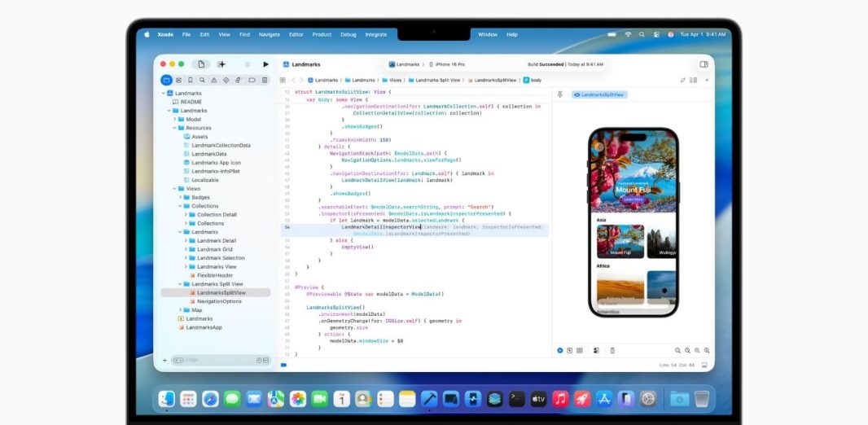This screenshot has height=425, width=868.
Task: Add new file with plus button
Action: pyautogui.click(x=164, y=360)
